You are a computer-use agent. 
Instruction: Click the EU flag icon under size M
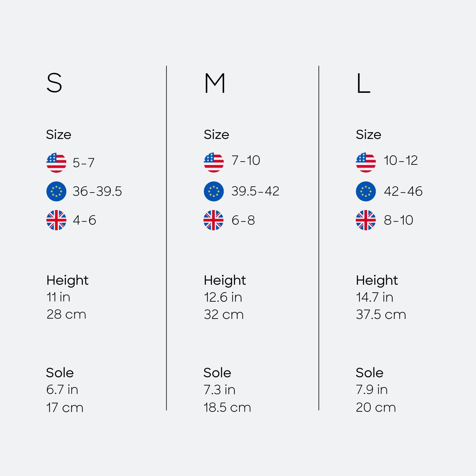click(214, 191)
